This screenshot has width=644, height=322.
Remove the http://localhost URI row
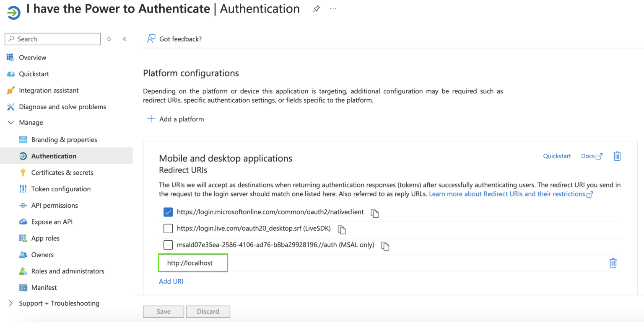[613, 263]
